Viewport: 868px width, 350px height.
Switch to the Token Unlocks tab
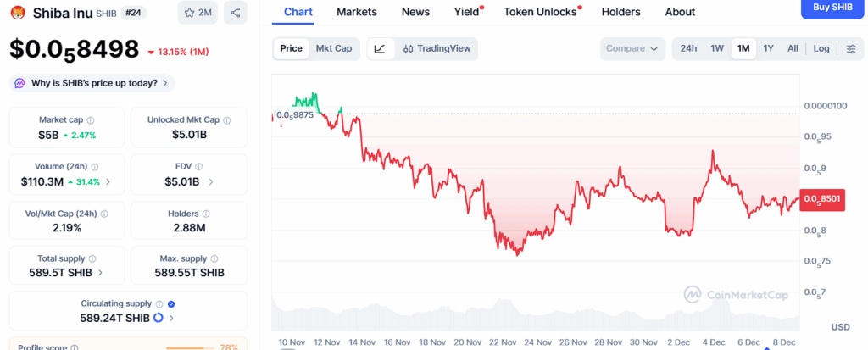(540, 12)
